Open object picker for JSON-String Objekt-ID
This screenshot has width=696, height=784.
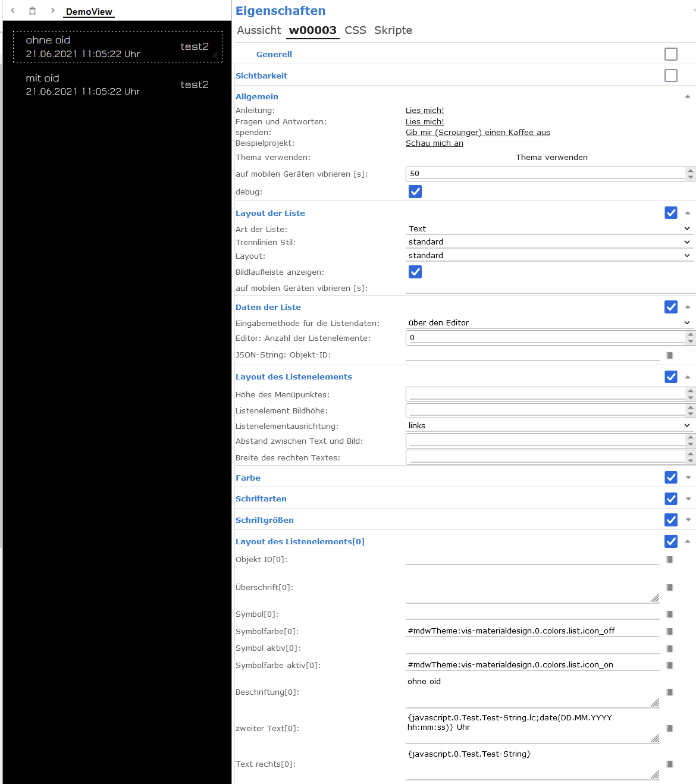(669, 355)
